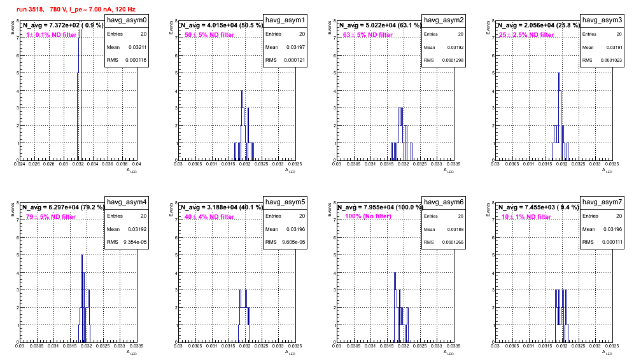
Task: Select the magenta 100% (No filter) label
Action: (x=368, y=216)
